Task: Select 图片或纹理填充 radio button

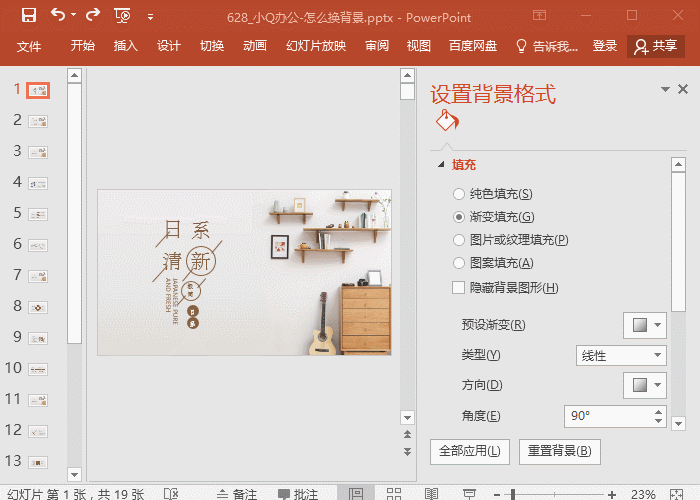Action: point(458,240)
